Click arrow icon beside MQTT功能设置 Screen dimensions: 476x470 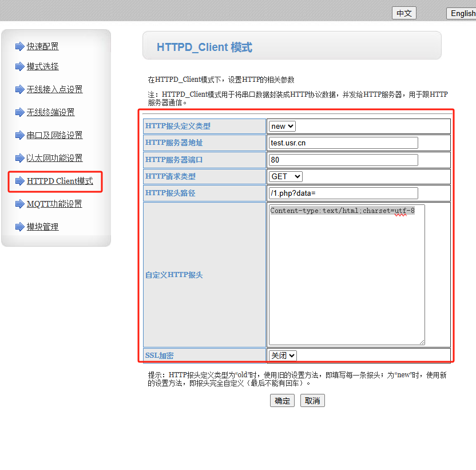pos(19,204)
